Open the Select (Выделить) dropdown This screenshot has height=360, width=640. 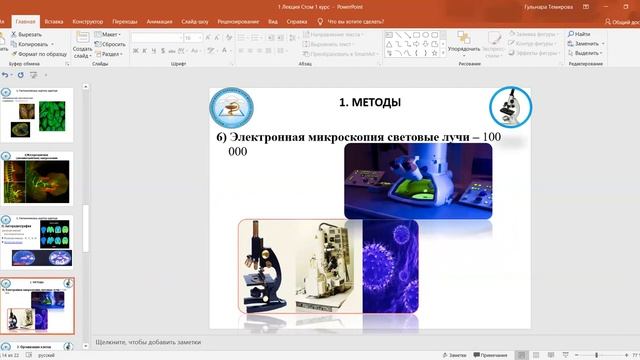pyautogui.click(x=586, y=53)
